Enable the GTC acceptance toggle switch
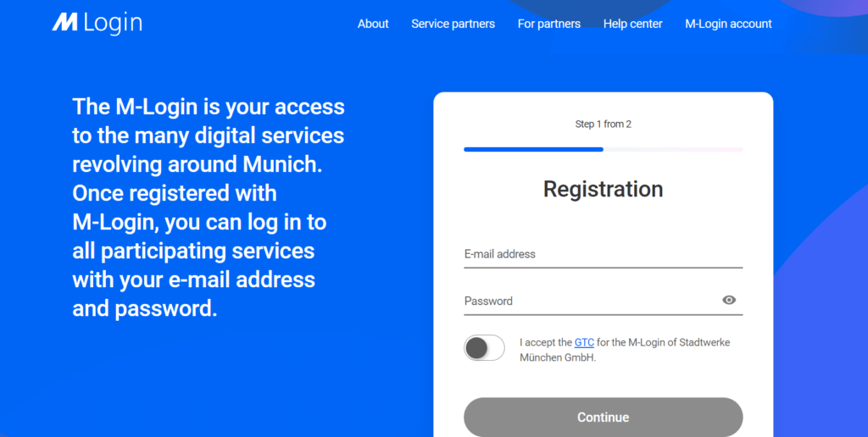Viewport: 868px width, 437px height. coord(484,348)
